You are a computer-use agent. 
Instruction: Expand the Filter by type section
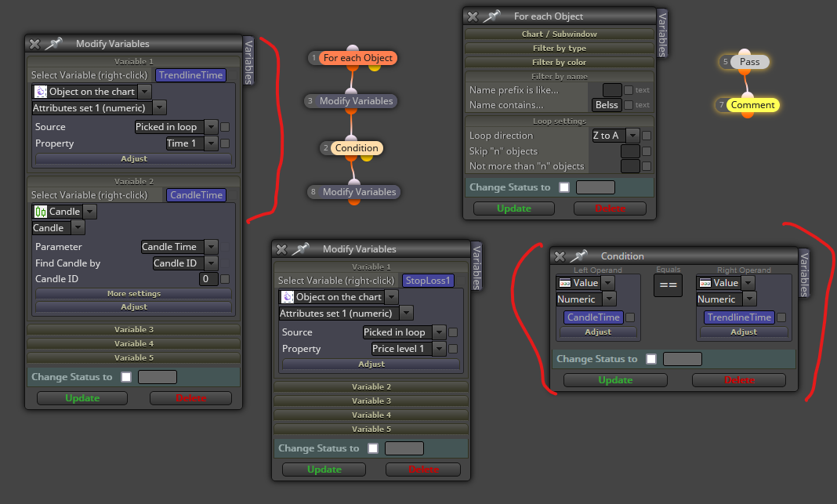pos(560,48)
